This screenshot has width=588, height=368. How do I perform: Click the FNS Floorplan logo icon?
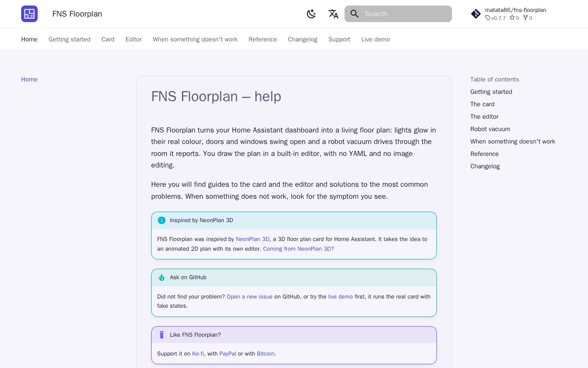[29, 14]
